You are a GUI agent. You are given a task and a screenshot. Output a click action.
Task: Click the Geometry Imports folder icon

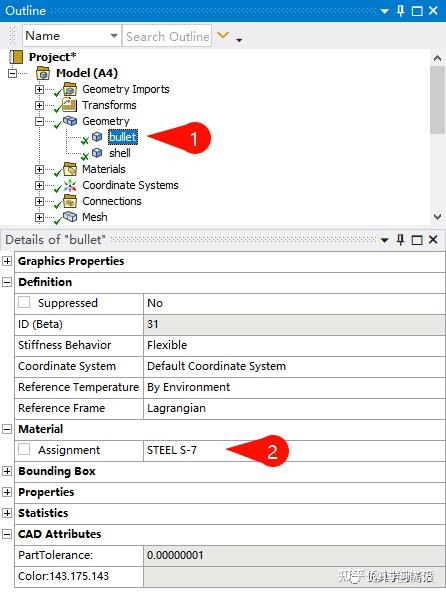[70, 89]
